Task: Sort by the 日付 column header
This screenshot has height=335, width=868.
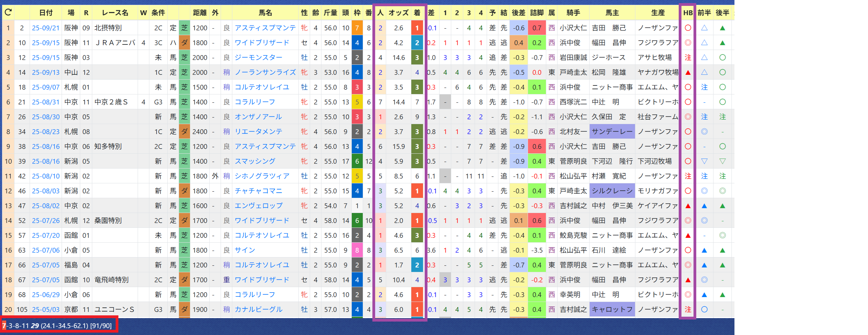Action: (46, 13)
